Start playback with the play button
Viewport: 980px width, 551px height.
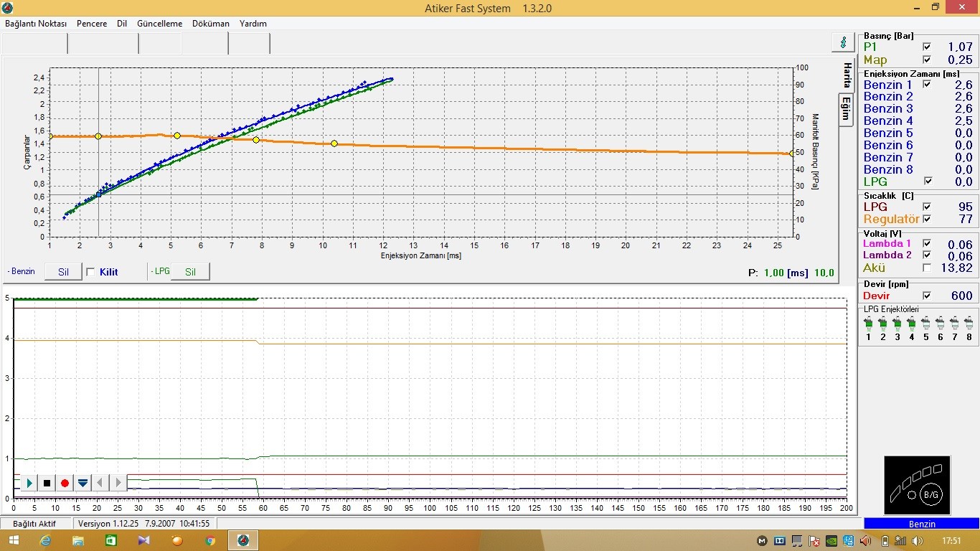tap(29, 483)
